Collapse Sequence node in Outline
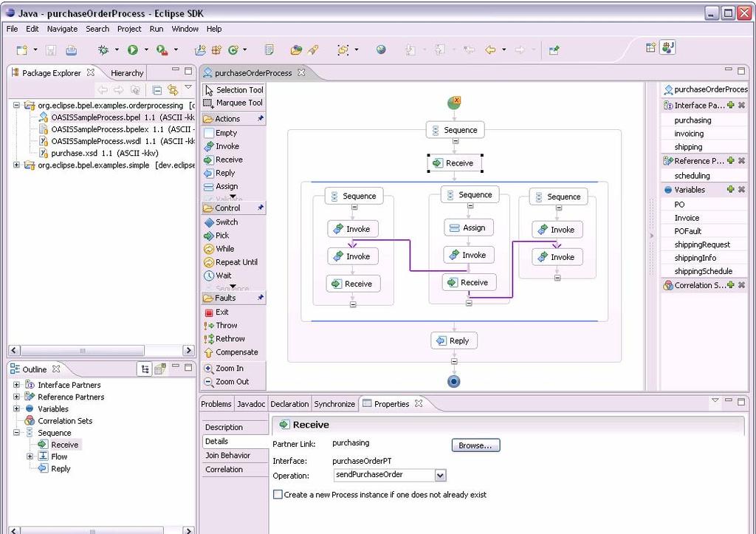This screenshot has width=756, height=534. click(x=16, y=433)
